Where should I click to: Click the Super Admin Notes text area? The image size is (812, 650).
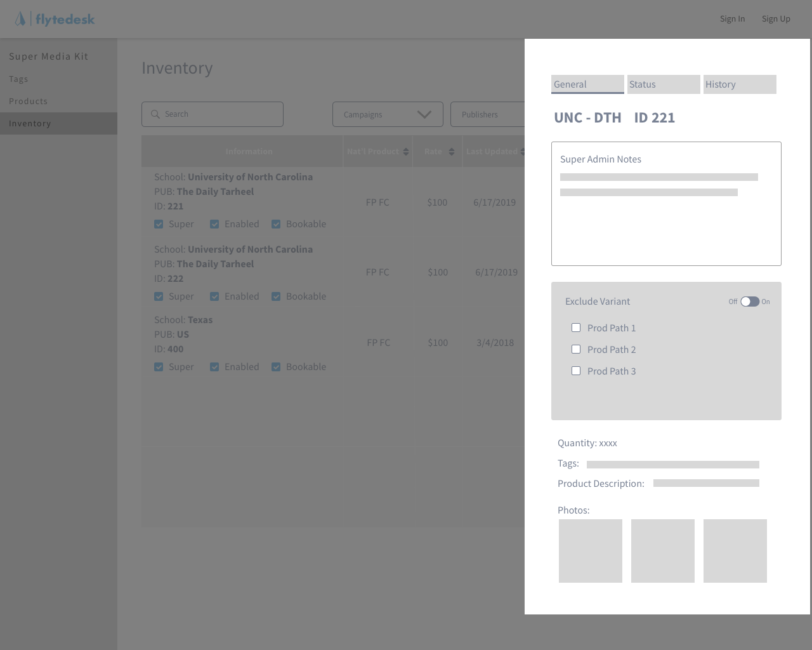(666, 204)
